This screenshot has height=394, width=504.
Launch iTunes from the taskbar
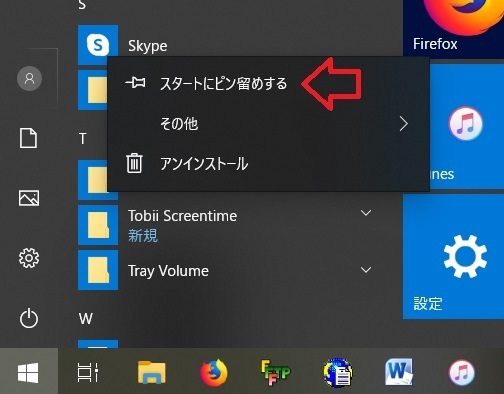pyautogui.click(x=461, y=372)
